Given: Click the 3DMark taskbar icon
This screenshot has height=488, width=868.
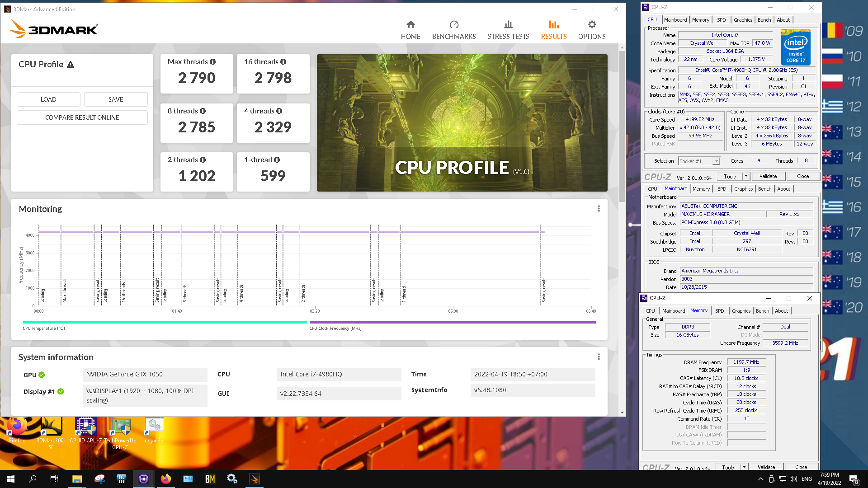Looking at the screenshot, I should point(255,479).
